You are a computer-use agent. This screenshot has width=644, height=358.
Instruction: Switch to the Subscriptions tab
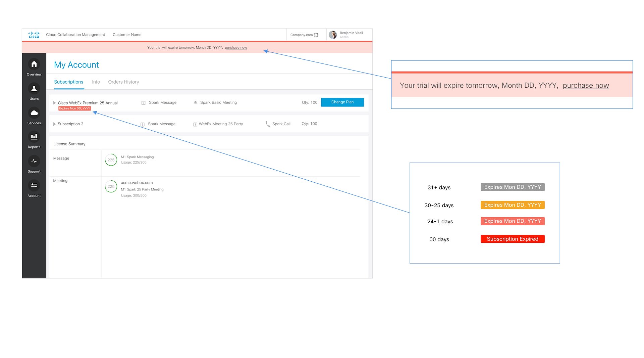pyautogui.click(x=68, y=82)
